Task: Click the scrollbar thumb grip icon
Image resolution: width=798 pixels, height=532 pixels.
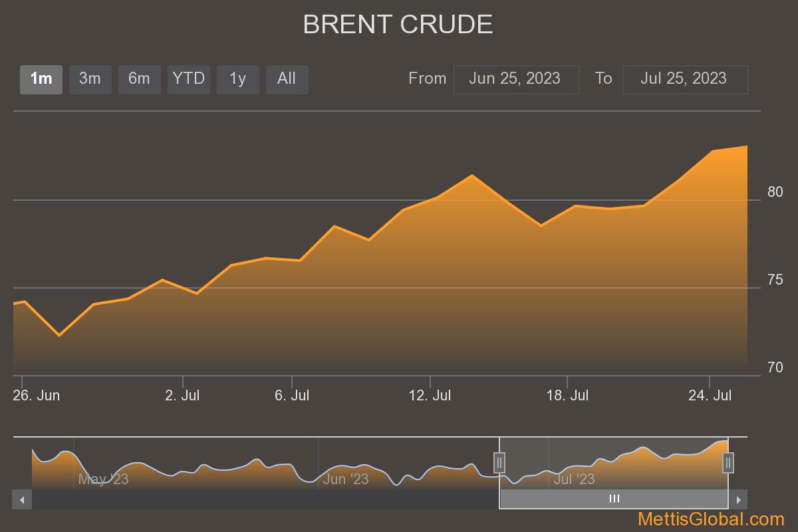Action: [614, 499]
